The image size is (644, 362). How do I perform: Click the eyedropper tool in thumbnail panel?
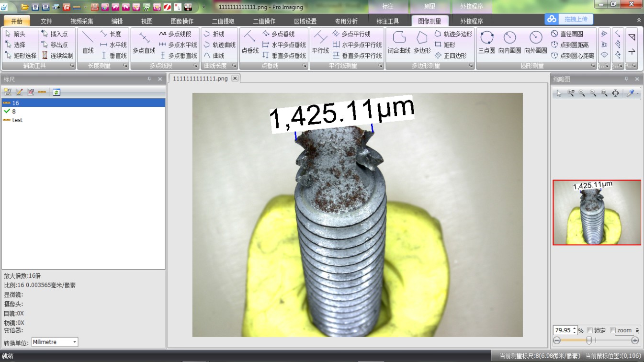point(630,93)
